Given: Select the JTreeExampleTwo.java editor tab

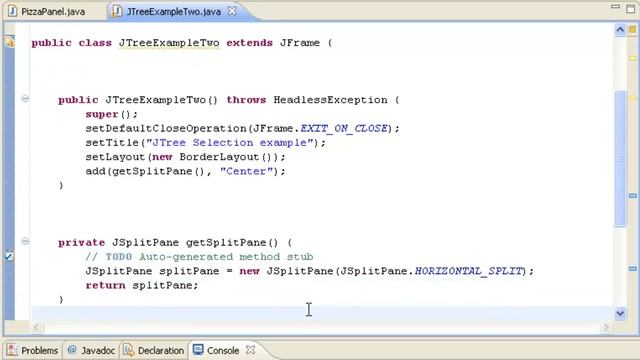Looking at the screenshot, I should point(173,11).
